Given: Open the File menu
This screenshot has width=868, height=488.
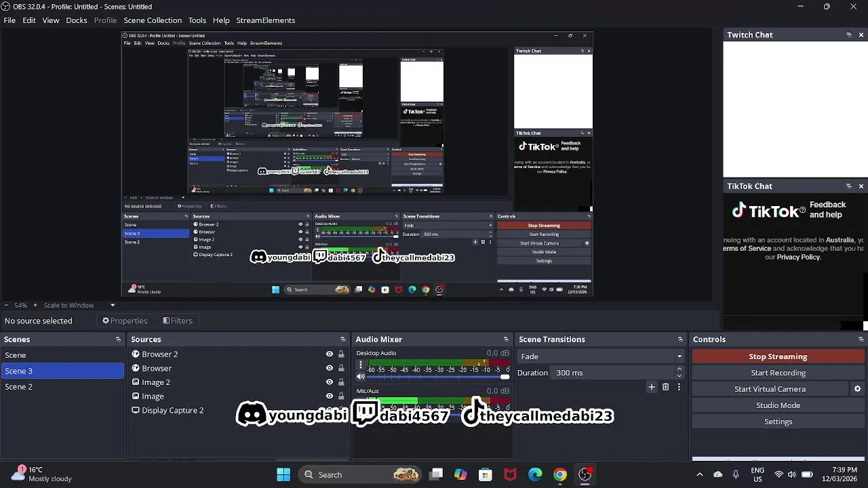Looking at the screenshot, I should [9, 20].
